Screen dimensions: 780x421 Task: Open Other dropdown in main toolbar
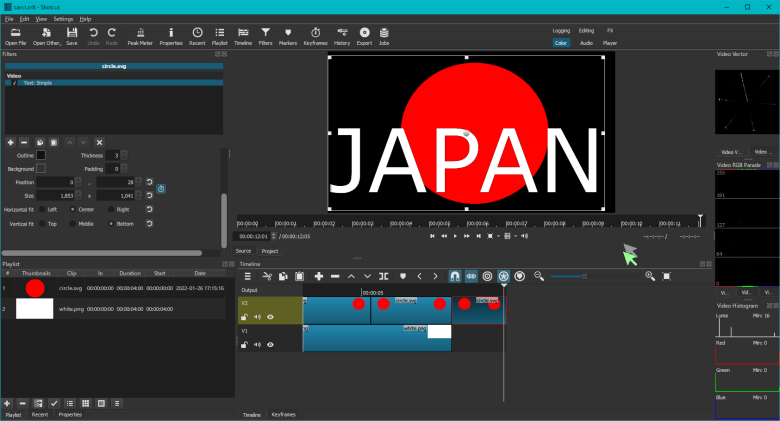pyautogui.click(x=47, y=35)
